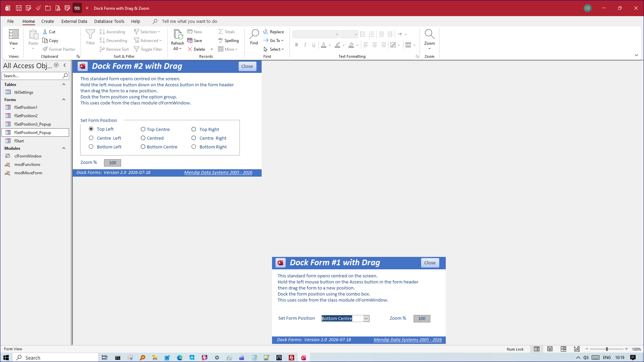Viewport: 644px width, 362px height.
Task: Open the clFormWindow class module
Action: tap(28, 156)
